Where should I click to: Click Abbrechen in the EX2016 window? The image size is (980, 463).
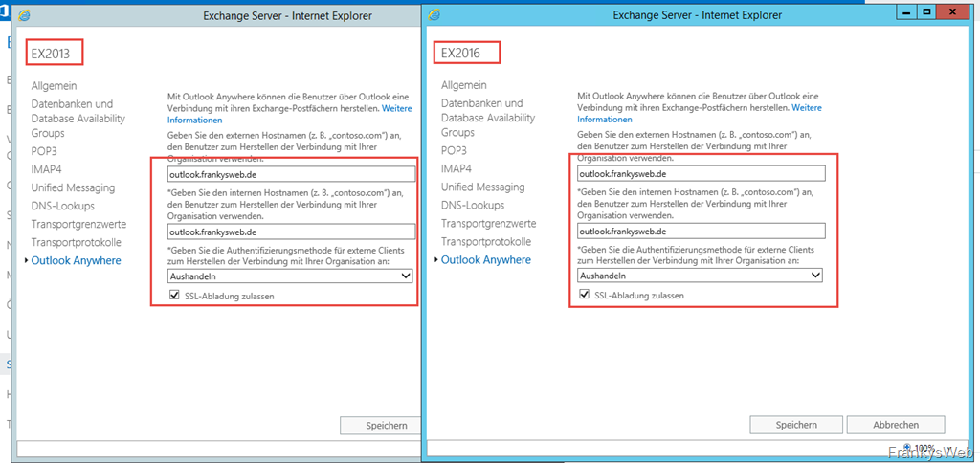pyautogui.click(x=896, y=425)
